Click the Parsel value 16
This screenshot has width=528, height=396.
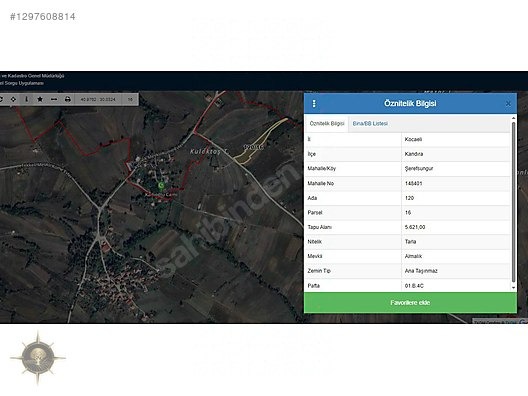408,212
